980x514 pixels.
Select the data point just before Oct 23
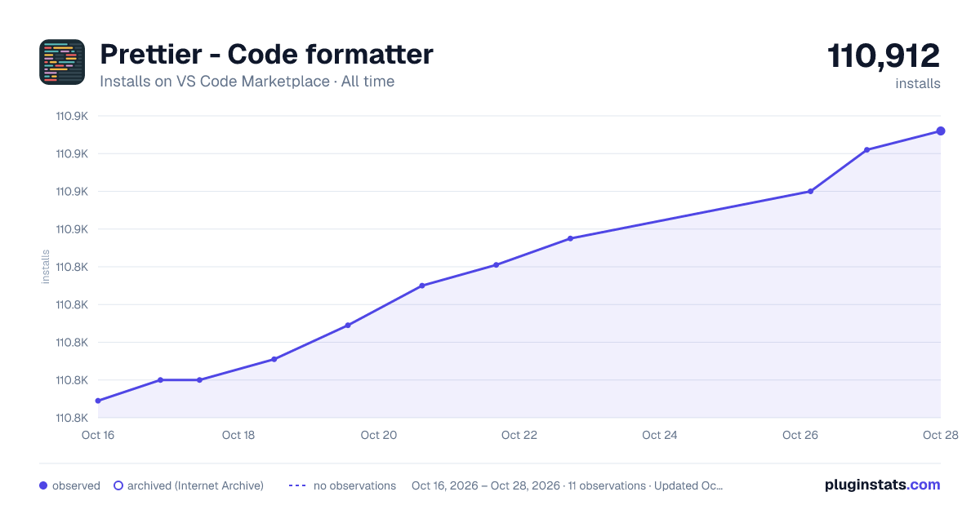tap(570, 238)
